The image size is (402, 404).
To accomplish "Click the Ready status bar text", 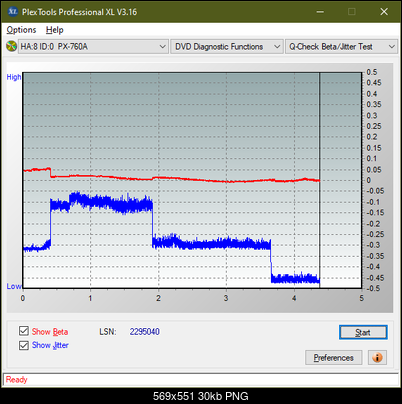I will click(16, 379).
